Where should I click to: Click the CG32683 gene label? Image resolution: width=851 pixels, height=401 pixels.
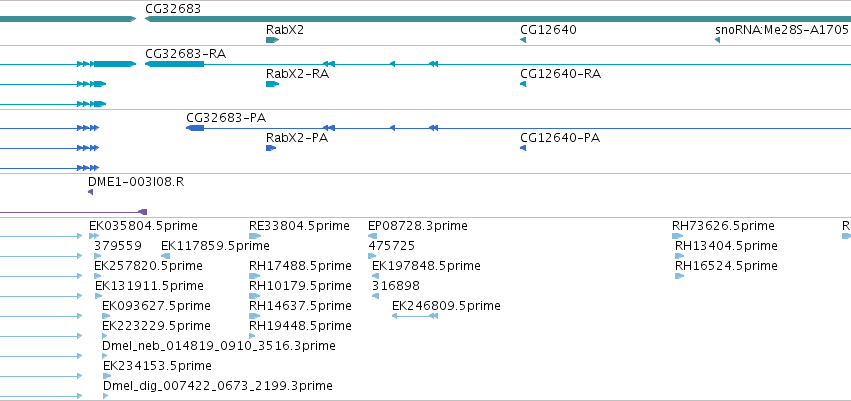173,9
